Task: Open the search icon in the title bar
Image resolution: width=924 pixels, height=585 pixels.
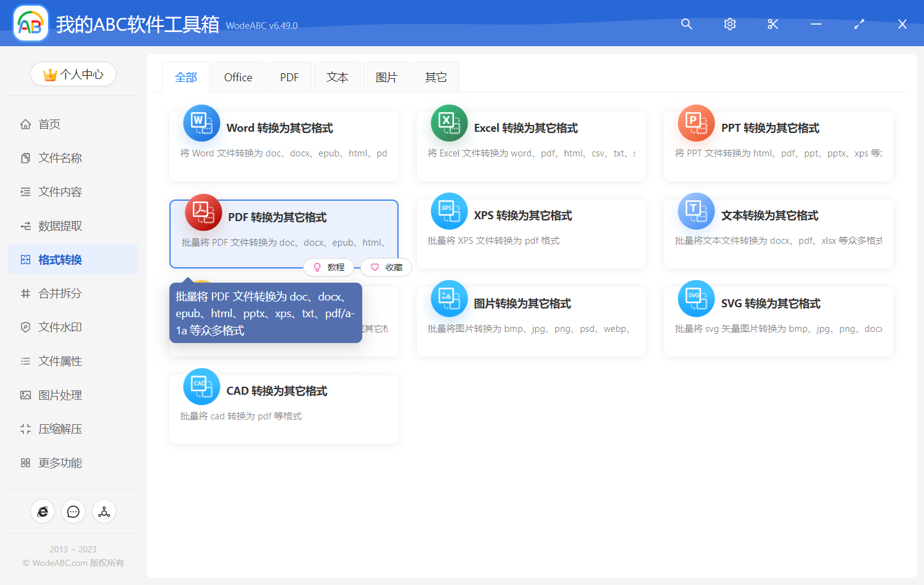Action: tap(686, 24)
